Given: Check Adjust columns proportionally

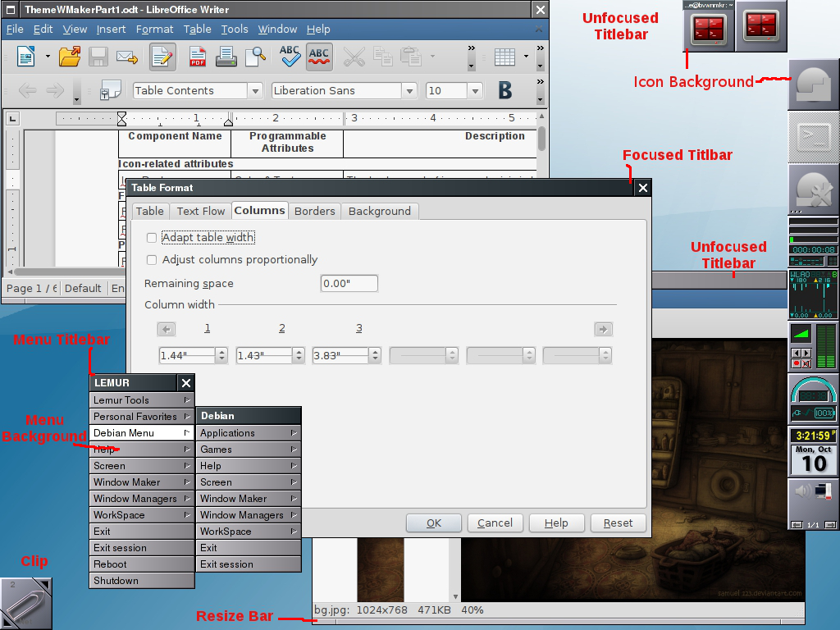Looking at the screenshot, I should point(151,260).
